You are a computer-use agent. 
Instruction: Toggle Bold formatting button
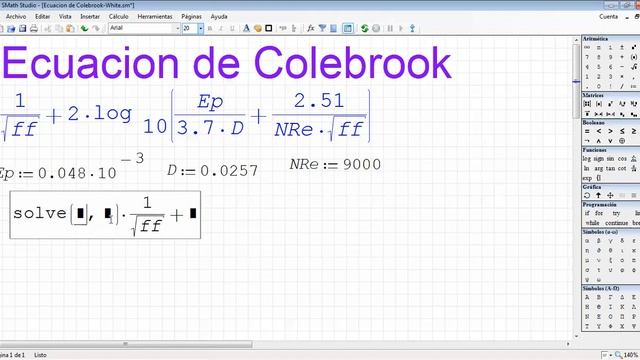(x=210, y=29)
